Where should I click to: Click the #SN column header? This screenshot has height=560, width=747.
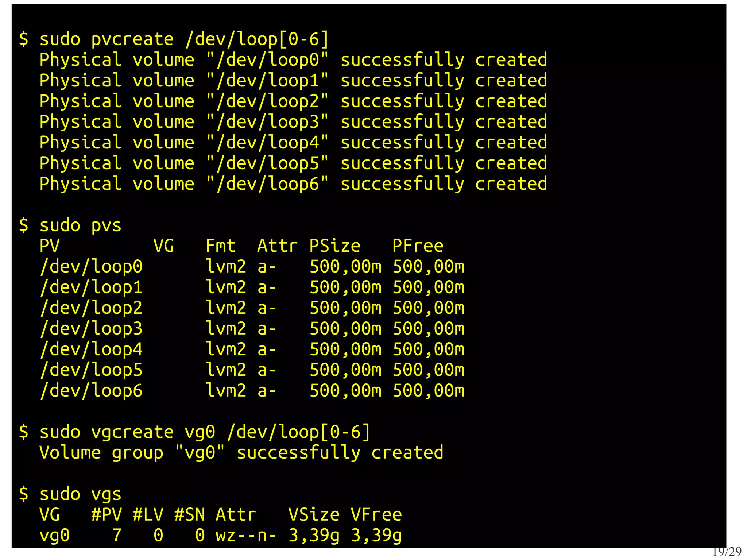pos(190,515)
